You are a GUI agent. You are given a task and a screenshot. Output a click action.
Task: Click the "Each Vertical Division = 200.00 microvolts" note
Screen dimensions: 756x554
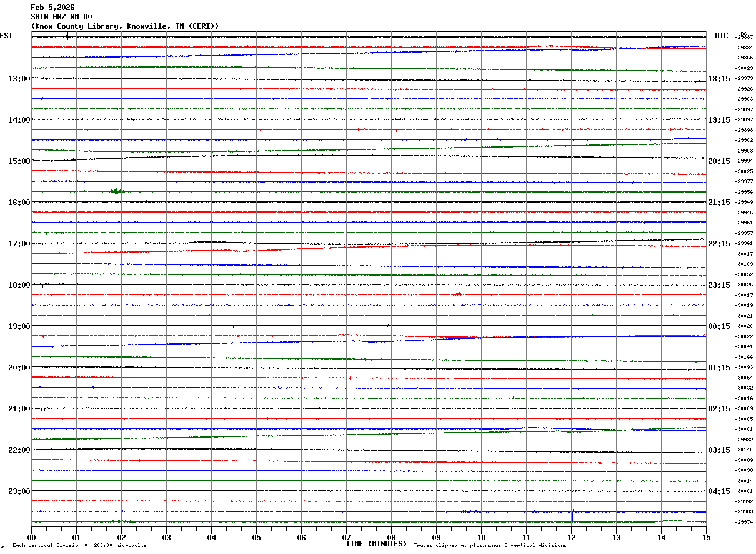79,546
